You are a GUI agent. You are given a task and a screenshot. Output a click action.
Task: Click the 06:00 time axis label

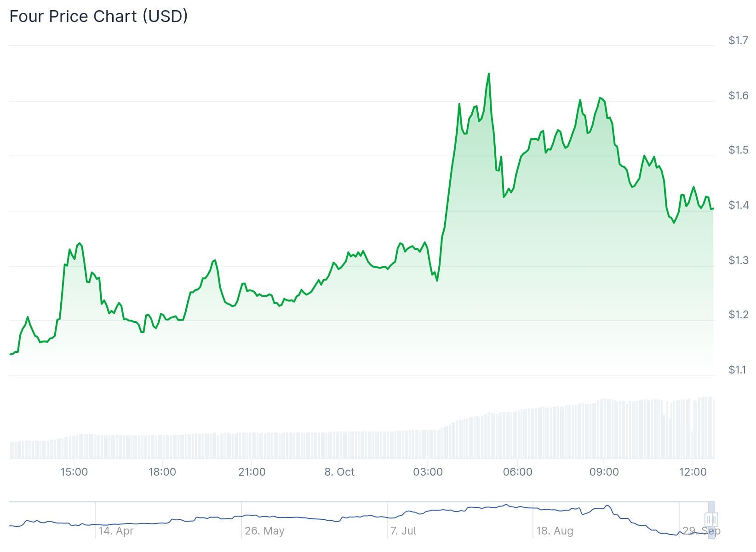[517, 472]
